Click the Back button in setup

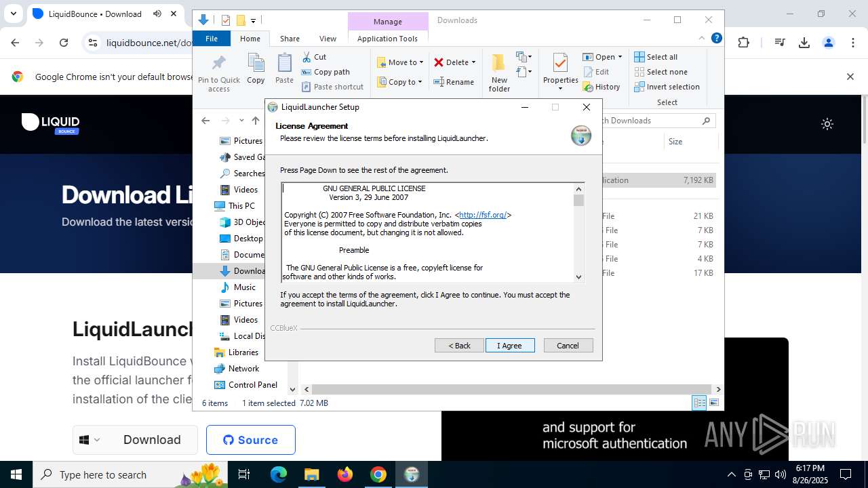pyautogui.click(x=459, y=346)
